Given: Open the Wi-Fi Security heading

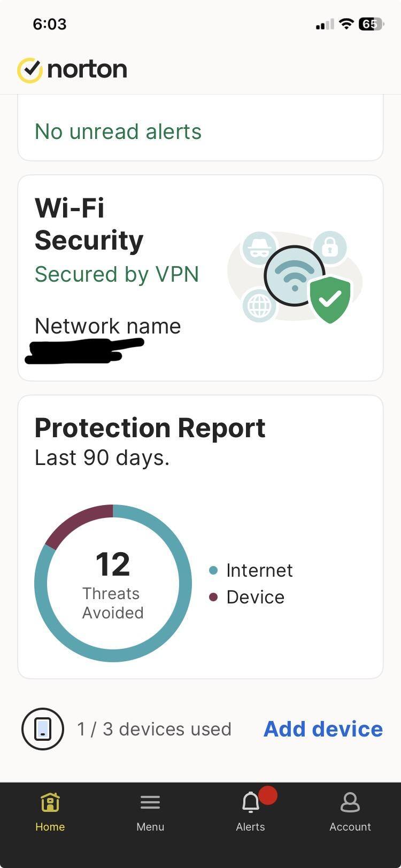Looking at the screenshot, I should click(89, 224).
